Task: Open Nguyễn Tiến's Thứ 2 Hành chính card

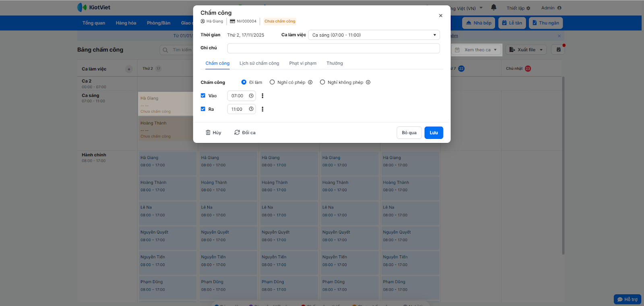Action: [167, 263]
